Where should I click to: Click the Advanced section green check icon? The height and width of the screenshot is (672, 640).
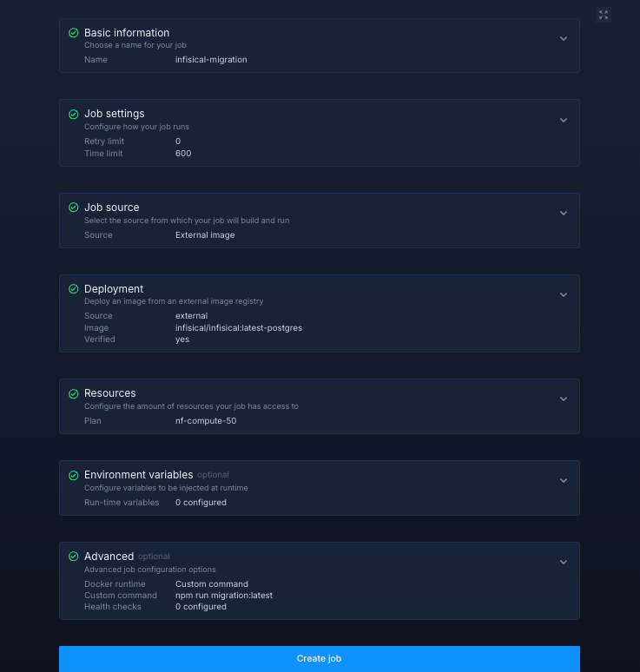[x=73, y=557]
